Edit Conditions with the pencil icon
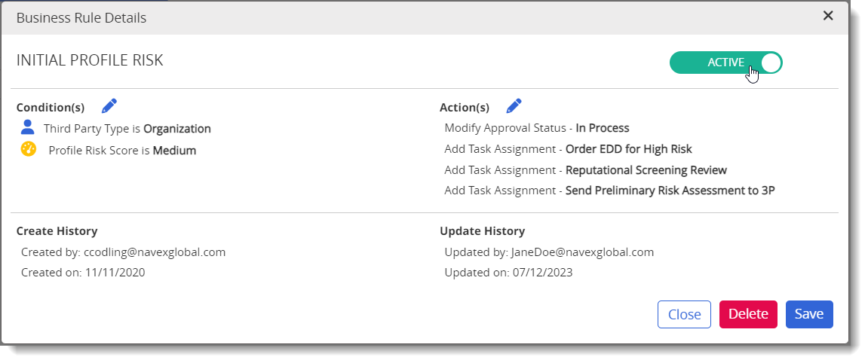 (109, 105)
